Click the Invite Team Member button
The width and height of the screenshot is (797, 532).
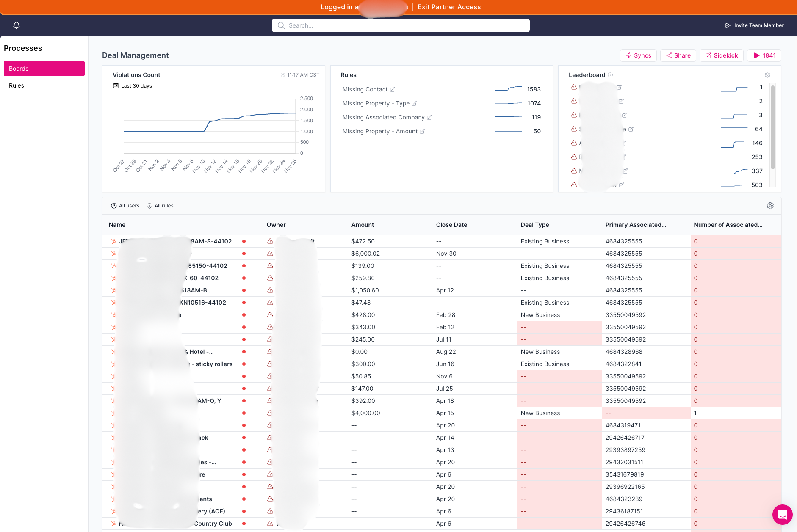click(754, 25)
